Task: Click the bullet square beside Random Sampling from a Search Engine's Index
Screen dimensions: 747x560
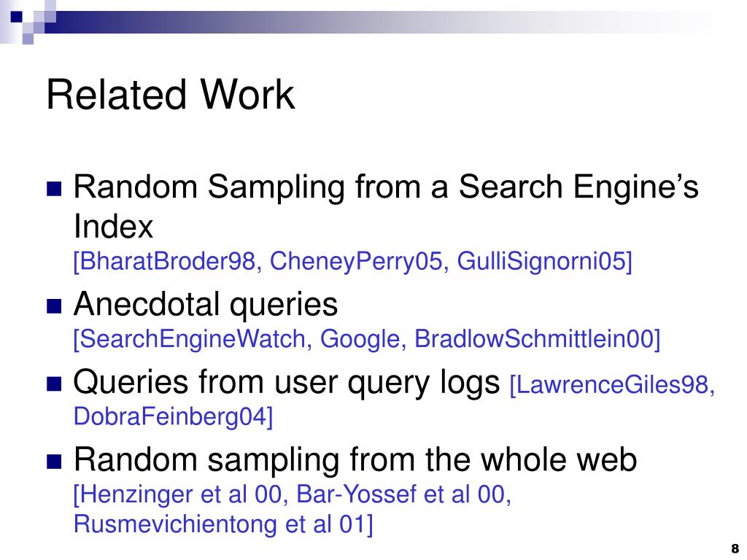Action: [x=54, y=189]
